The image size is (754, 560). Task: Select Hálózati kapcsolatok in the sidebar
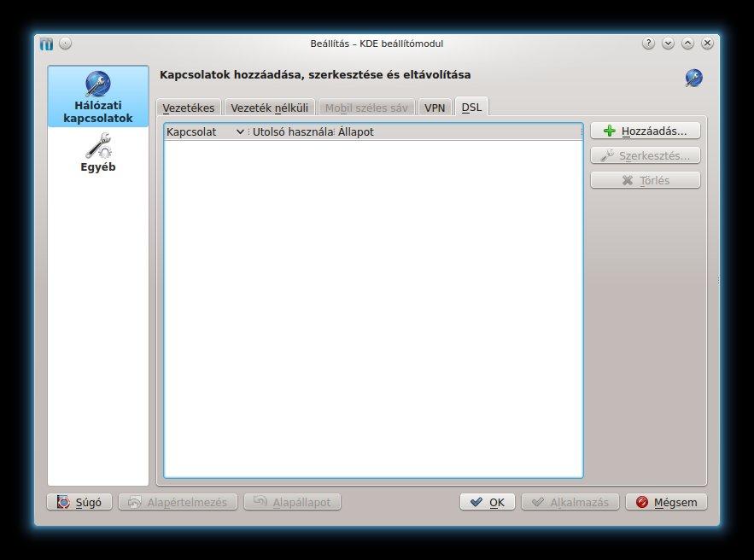click(x=98, y=96)
